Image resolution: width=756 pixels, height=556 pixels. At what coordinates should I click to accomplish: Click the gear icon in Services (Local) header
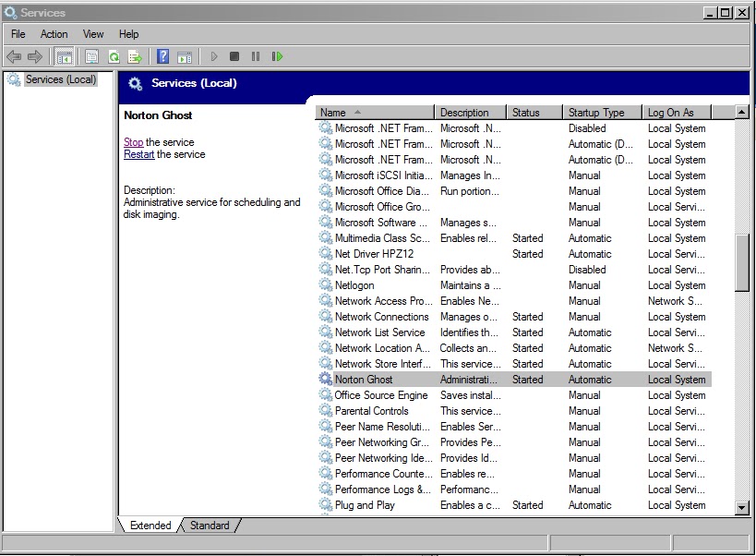pyautogui.click(x=136, y=84)
